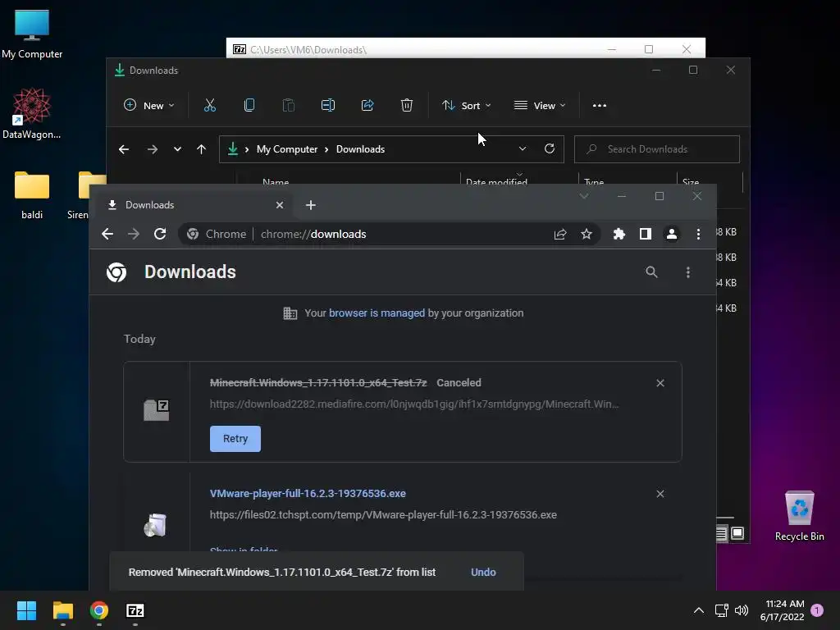Share this page icon in Chrome

(x=560, y=234)
